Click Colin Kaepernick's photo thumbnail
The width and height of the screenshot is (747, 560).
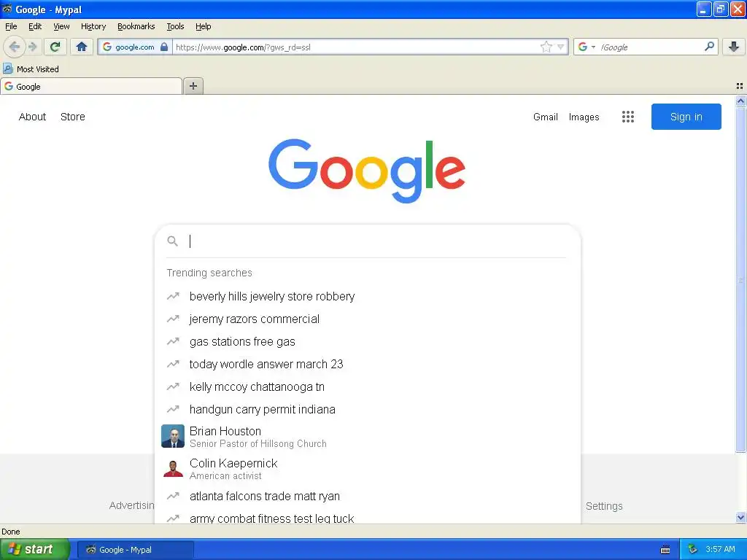pyautogui.click(x=173, y=469)
